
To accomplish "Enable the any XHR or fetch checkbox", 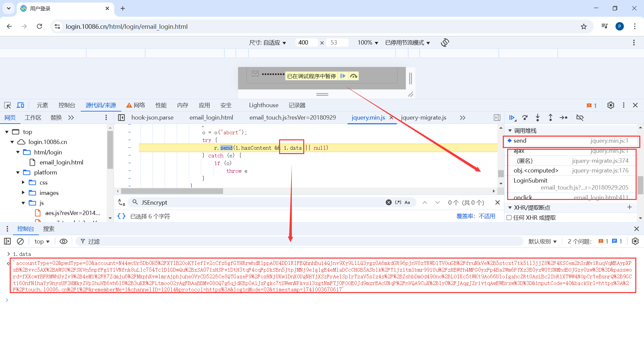I will point(509,218).
